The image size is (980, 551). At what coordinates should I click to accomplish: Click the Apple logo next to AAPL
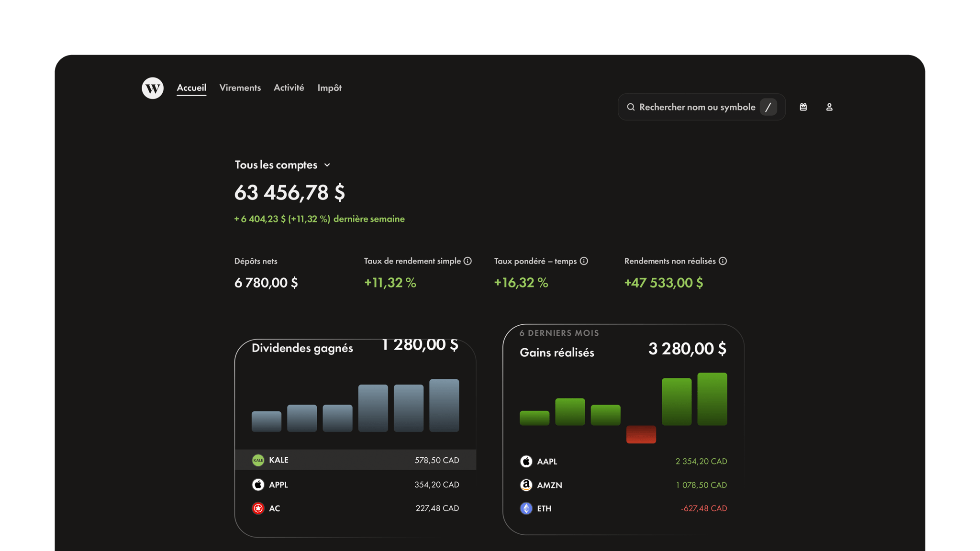[x=526, y=462]
